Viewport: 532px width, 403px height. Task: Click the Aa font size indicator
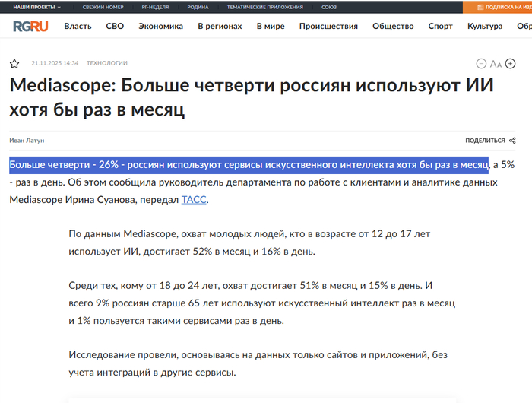(x=496, y=64)
